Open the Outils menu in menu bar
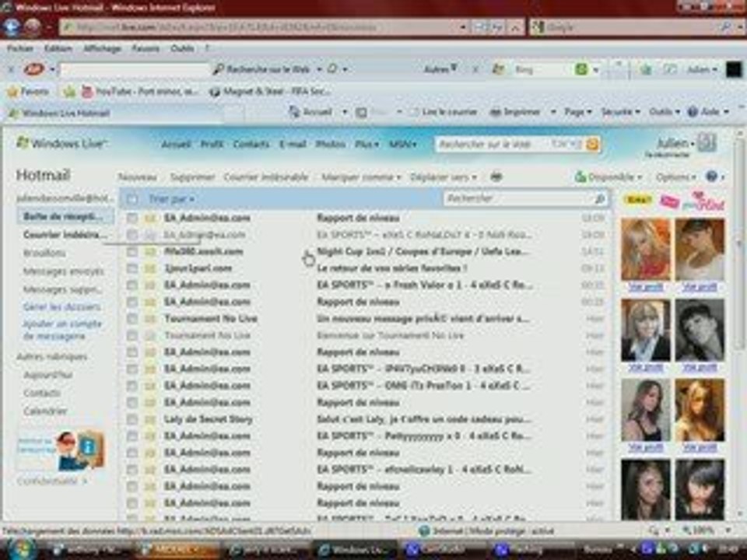 [x=182, y=48]
